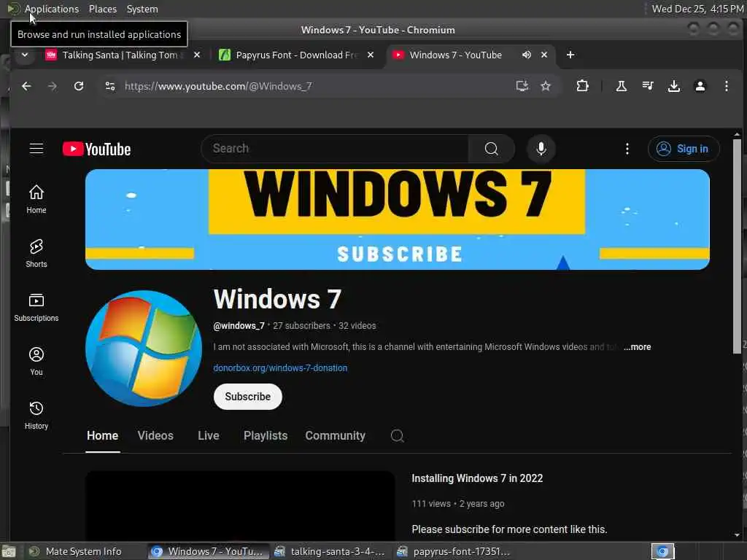Click the Windows 7 channel banner
The image size is (747, 560).
point(398,219)
